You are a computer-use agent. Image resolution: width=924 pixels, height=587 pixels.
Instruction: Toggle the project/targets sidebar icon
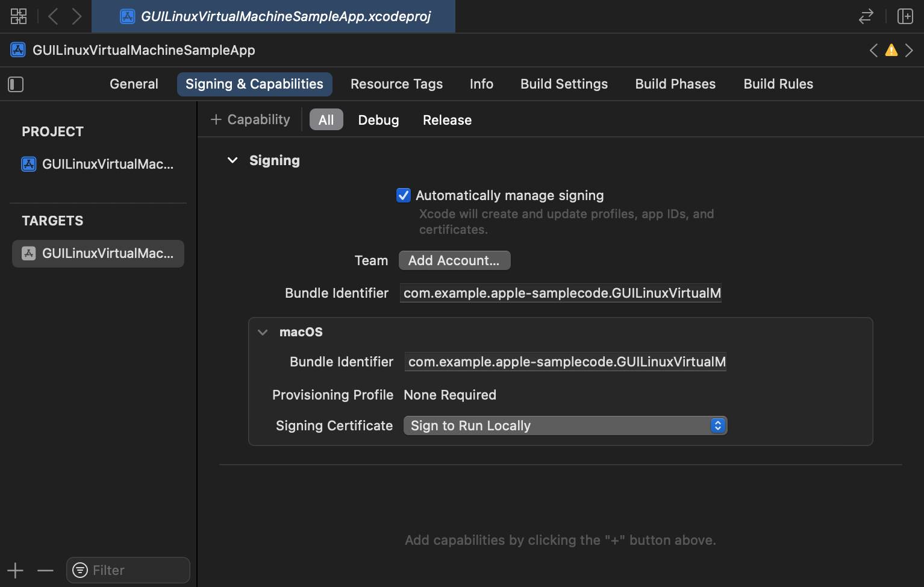point(16,84)
